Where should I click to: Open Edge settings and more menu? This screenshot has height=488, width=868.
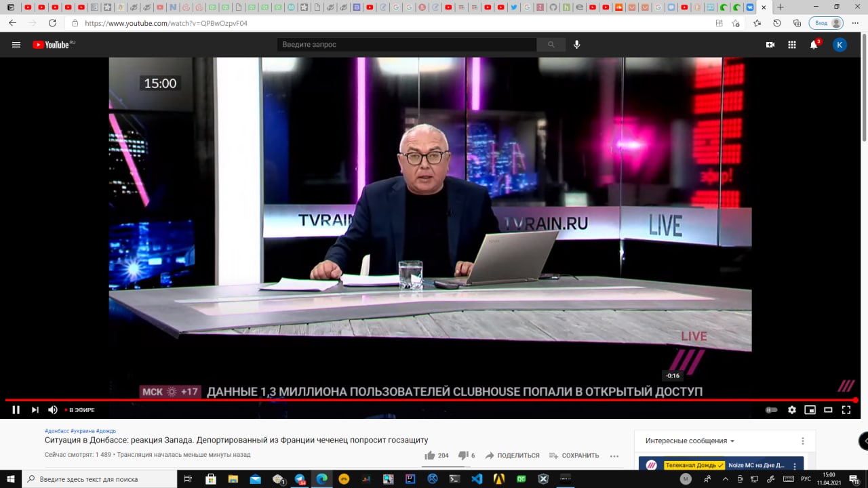855,23
